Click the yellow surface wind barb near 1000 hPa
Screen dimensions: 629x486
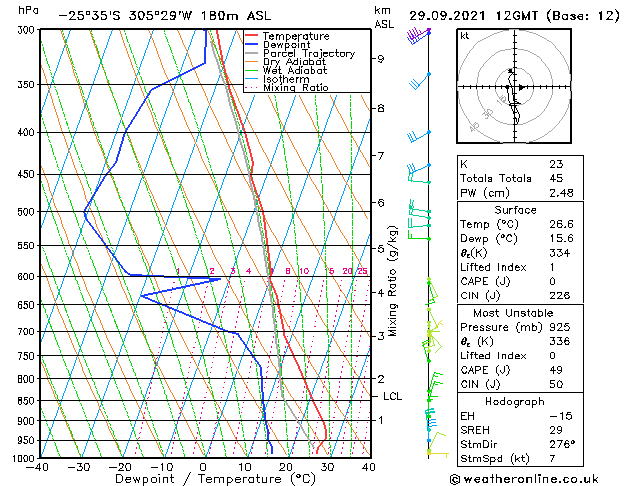coord(438,454)
